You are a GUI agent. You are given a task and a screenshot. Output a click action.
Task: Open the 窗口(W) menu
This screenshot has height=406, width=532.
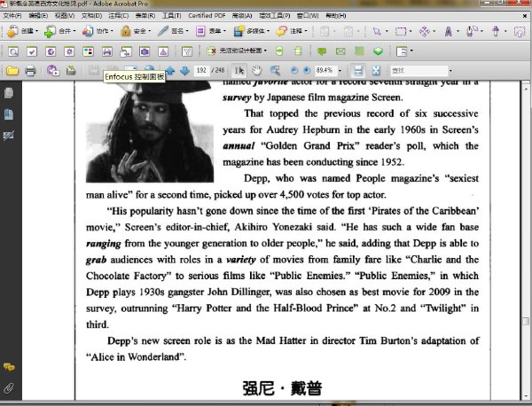coord(308,16)
